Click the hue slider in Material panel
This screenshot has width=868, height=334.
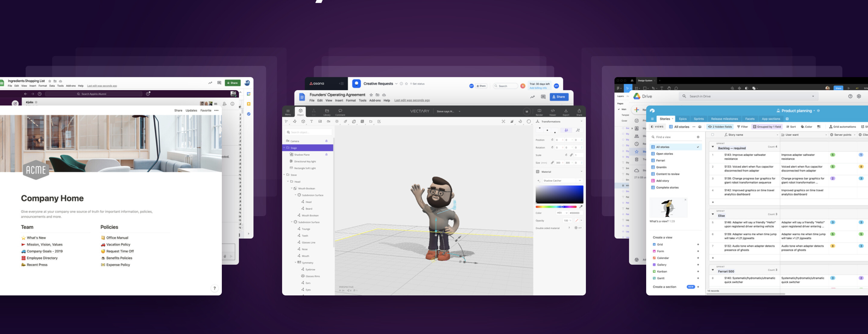click(x=556, y=206)
